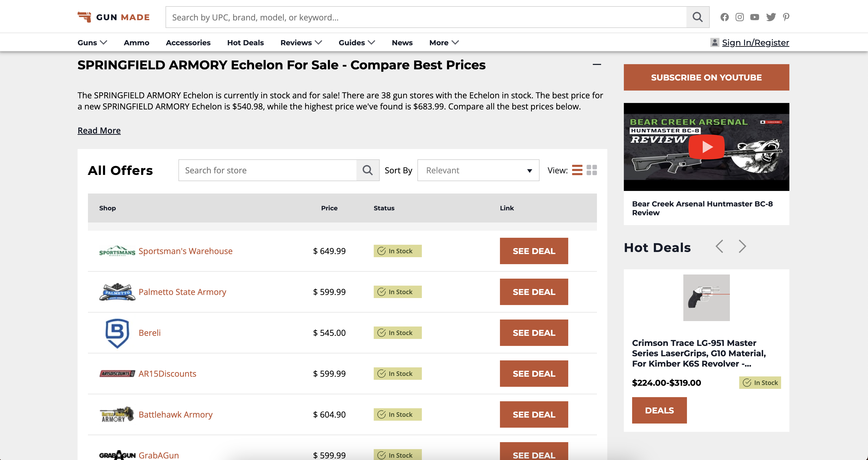This screenshot has height=460, width=868.
Task: Open Bear Creek Arsenal Huntmaster BC-8 Review title
Action: [702, 208]
